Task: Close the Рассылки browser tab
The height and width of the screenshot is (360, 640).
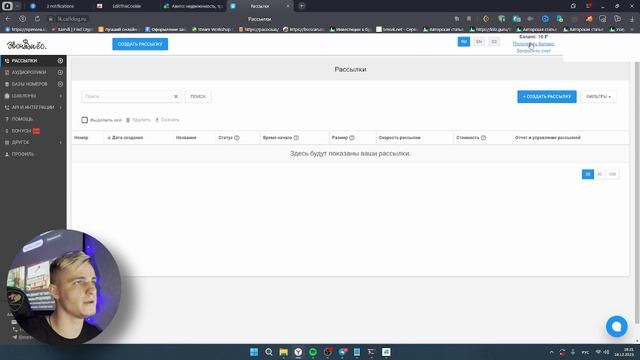Action: click(288, 6)
